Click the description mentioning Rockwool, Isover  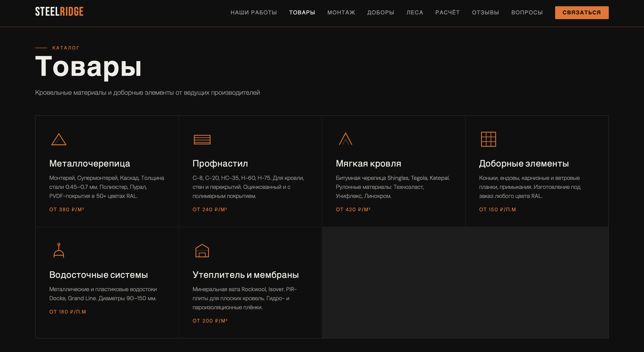[x=245, y=298]
